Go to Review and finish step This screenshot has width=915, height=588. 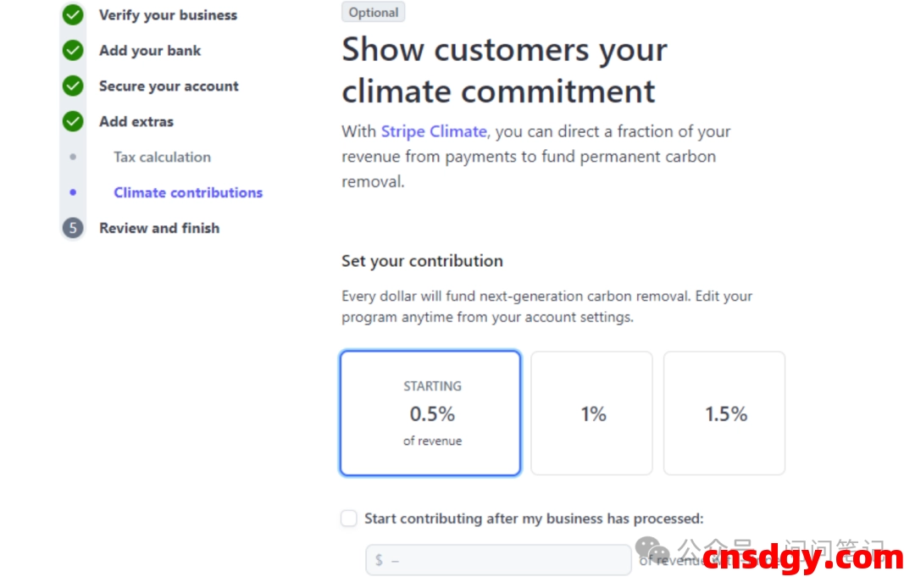[x=159, y=228]
